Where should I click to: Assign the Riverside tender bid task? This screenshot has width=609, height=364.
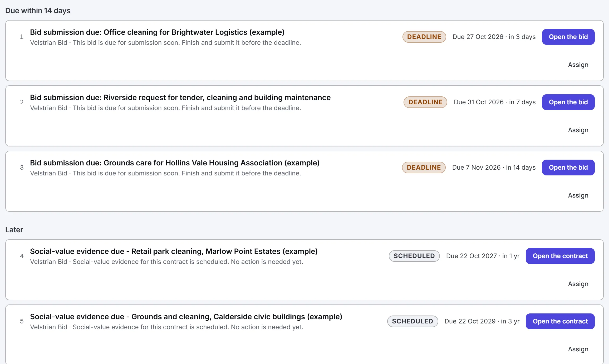click(578, 130)
